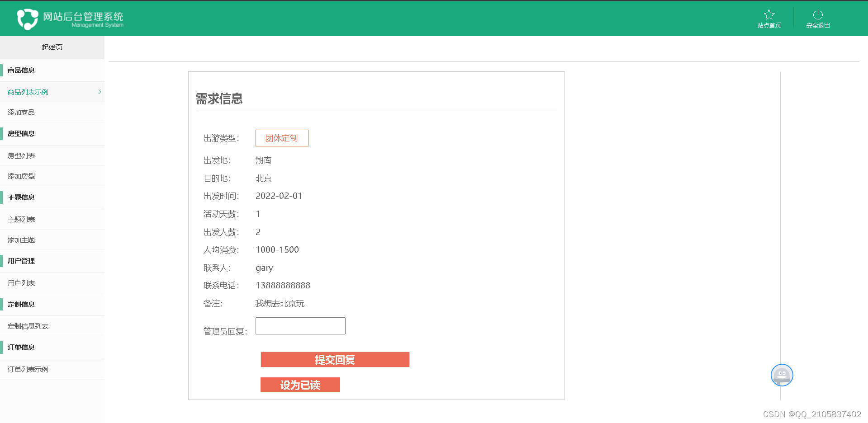Viewport: 868px width, 423px height.
Task: Expand the 商品列表示例 chevron arrow
Action: click(x=100, y=92)
